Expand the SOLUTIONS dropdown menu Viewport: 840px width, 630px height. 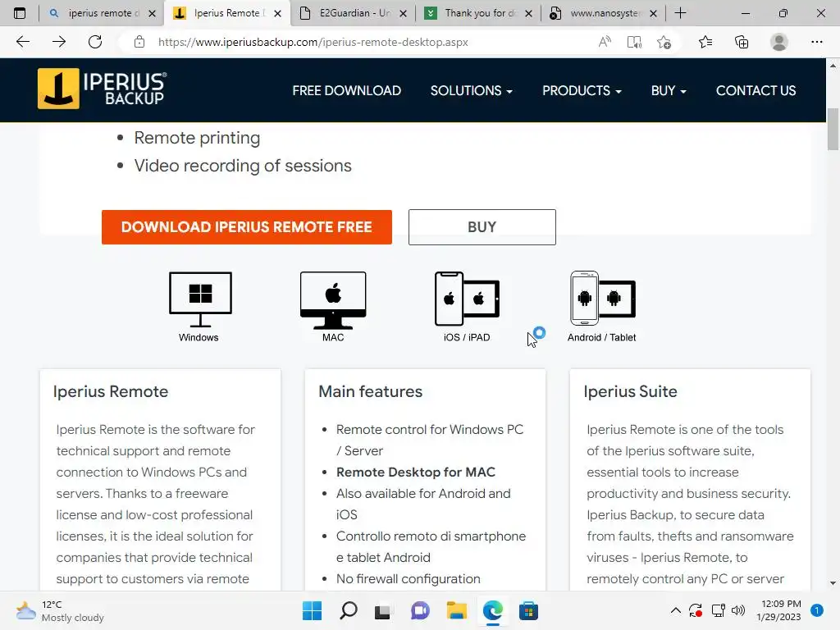472,90
